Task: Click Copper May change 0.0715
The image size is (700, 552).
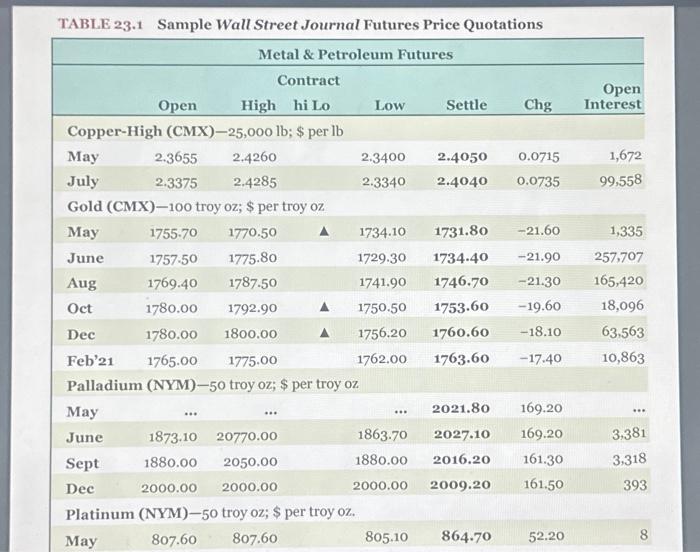Action: pos(538,156)
